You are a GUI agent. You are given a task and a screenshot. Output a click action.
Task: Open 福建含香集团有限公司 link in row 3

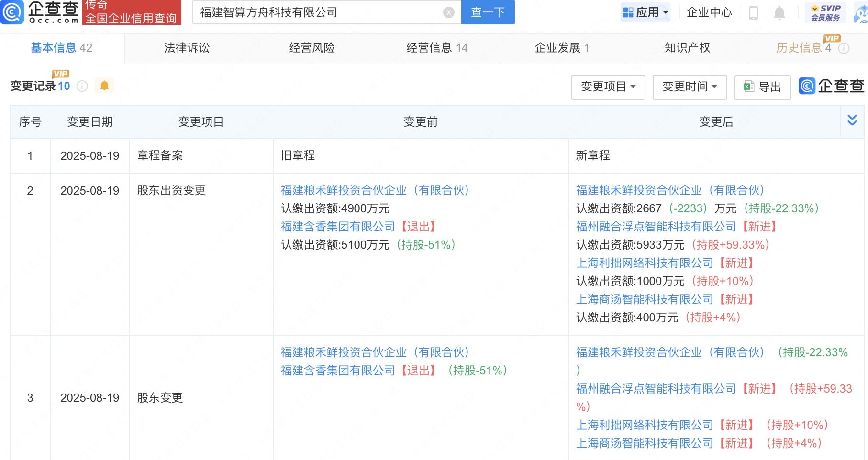(338, 371)
